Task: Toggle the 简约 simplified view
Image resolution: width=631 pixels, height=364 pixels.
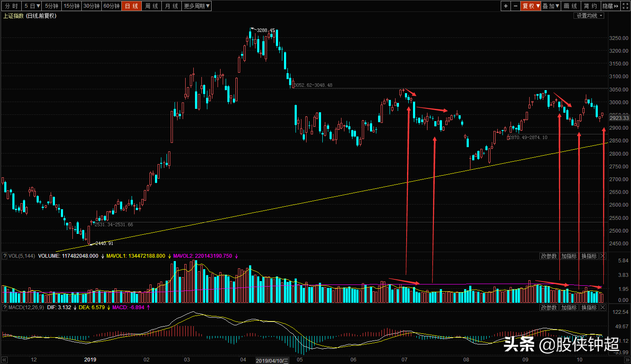Action: [x=591, y=6]
